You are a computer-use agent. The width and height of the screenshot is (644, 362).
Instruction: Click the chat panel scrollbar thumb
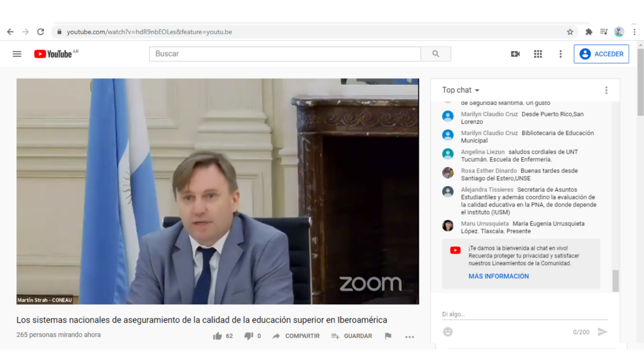click(x=615, y=281)
